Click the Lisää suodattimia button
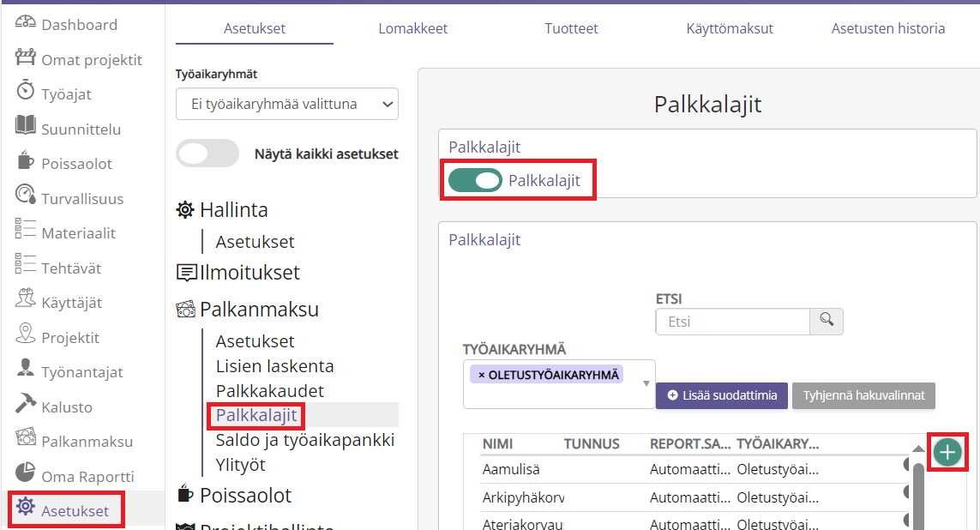 coord(722,395)
